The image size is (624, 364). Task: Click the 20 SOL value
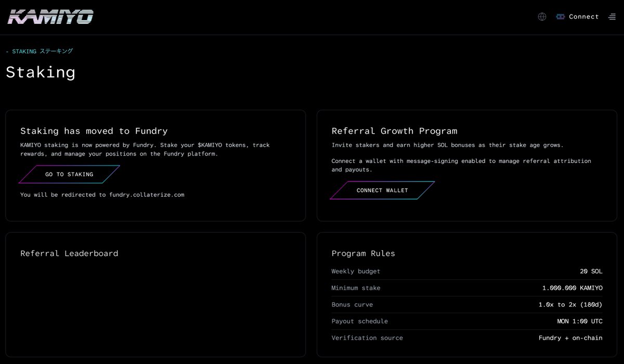click(591, 271)
